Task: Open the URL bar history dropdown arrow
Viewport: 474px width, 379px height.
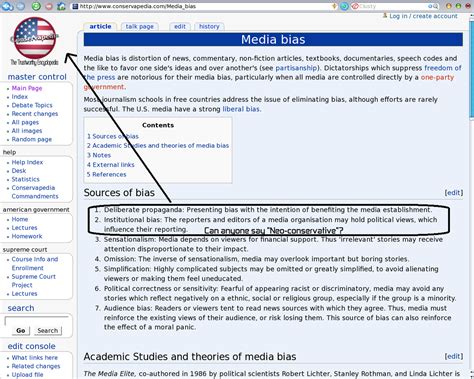Action: point(335,6)
